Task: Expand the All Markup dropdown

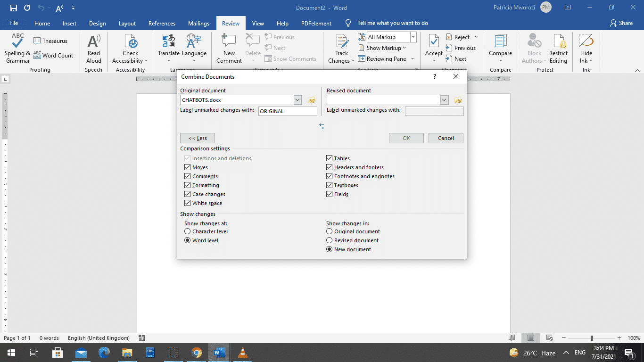Action: (412, 37)
